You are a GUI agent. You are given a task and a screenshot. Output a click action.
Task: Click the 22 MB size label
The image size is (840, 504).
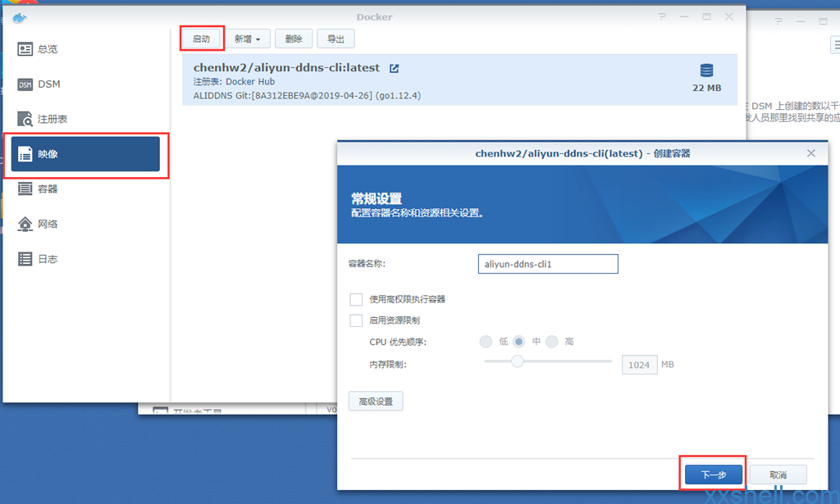coord(706,88)
